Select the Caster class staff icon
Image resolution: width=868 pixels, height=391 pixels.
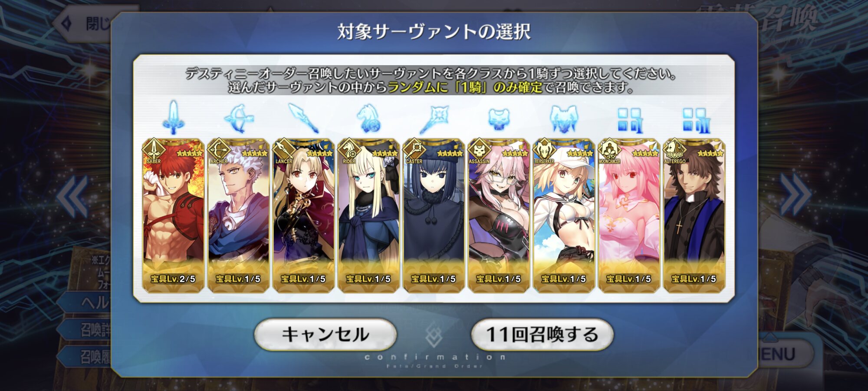coord(434,118)
